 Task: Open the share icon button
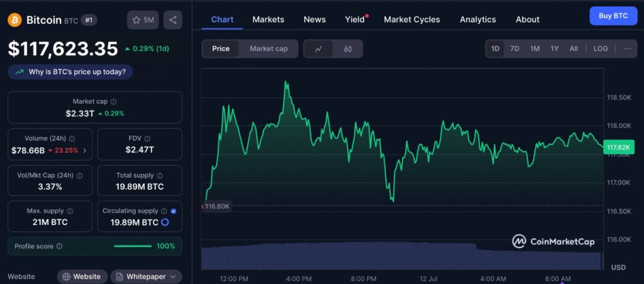point(173,19)
